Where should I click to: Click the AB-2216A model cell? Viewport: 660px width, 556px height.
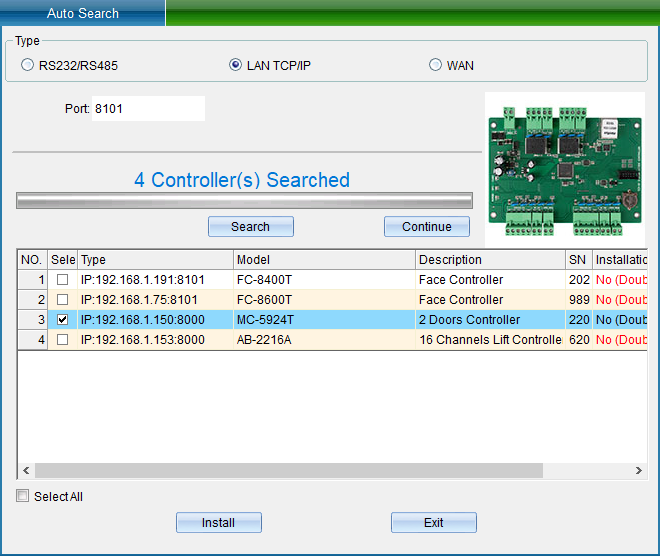click(324, 340)
